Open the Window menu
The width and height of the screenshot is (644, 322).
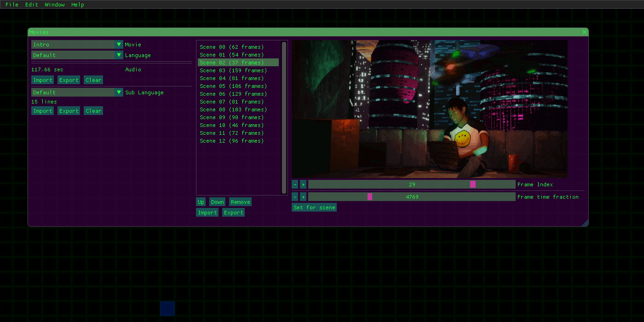(x=55, y=5)
